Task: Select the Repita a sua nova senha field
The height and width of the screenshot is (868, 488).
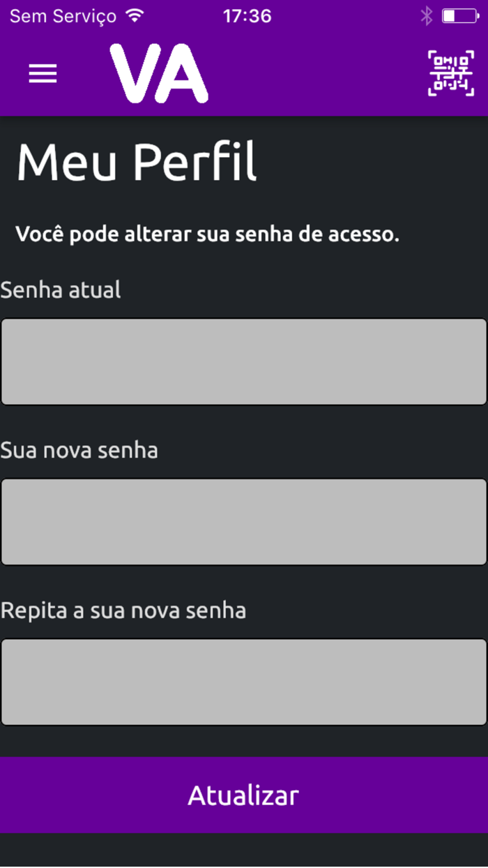Action: [x=244, y=681]
